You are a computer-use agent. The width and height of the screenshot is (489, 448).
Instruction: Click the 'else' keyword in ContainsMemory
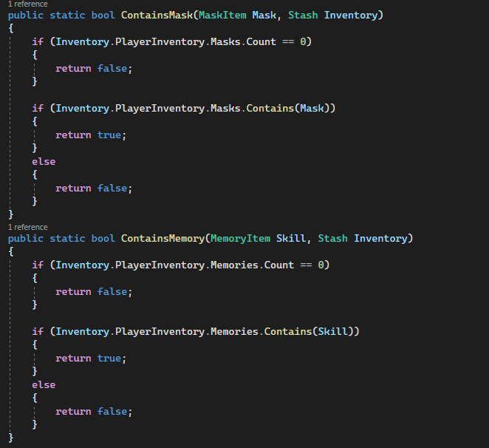click(44, 384)
